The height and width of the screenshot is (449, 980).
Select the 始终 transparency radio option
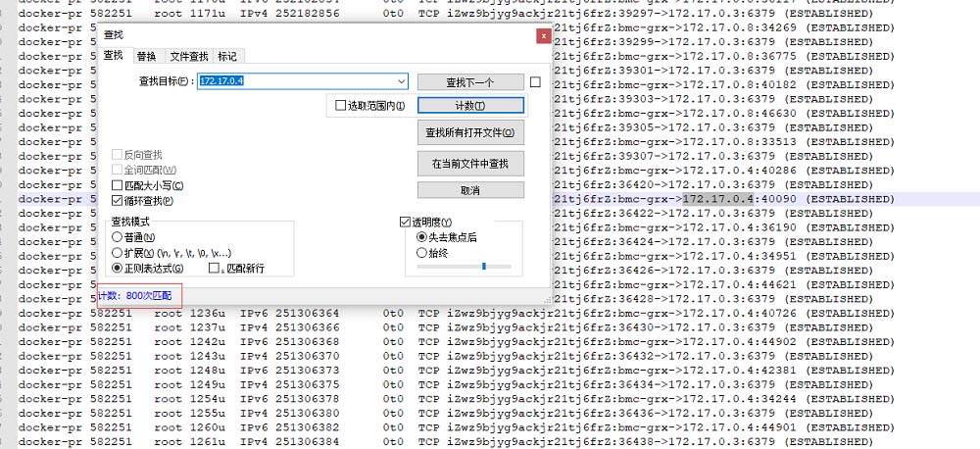[422, 252]
